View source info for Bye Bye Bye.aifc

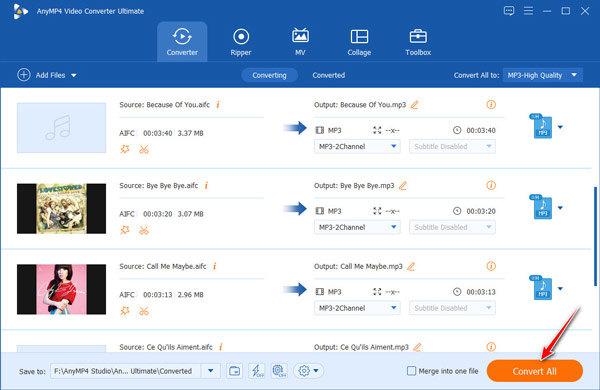206,185
